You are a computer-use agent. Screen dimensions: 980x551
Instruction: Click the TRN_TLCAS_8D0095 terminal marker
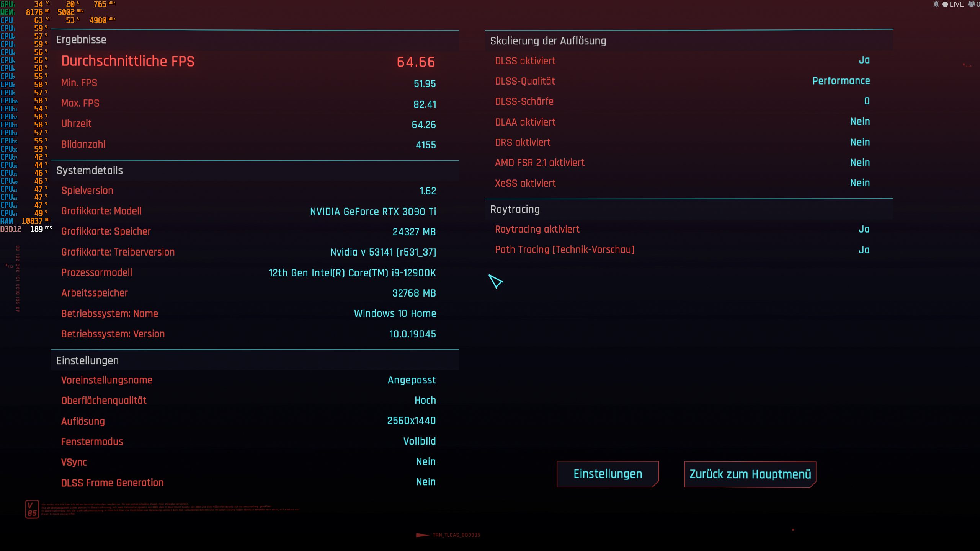456,535
